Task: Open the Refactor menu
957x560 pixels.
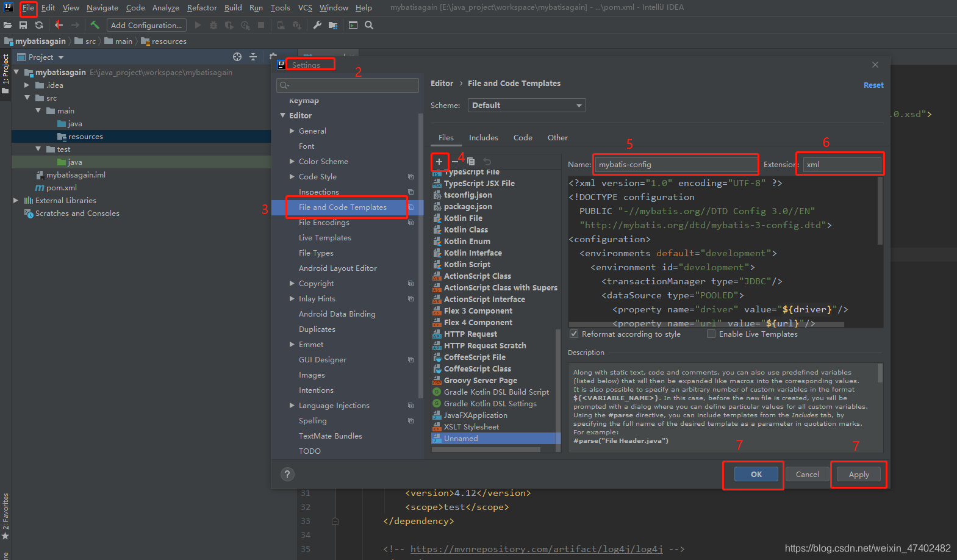Action: point(202,8)
